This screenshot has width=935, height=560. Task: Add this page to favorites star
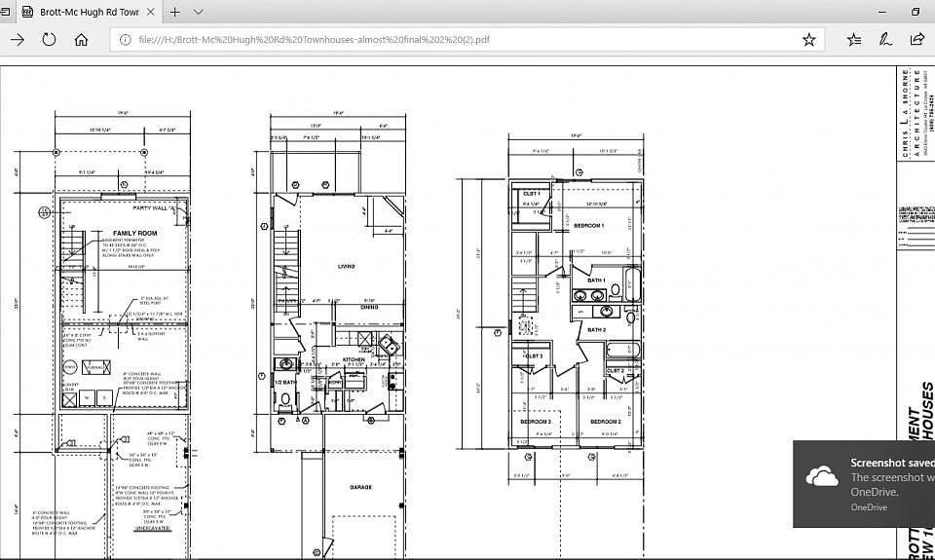(x=808, y=40)
